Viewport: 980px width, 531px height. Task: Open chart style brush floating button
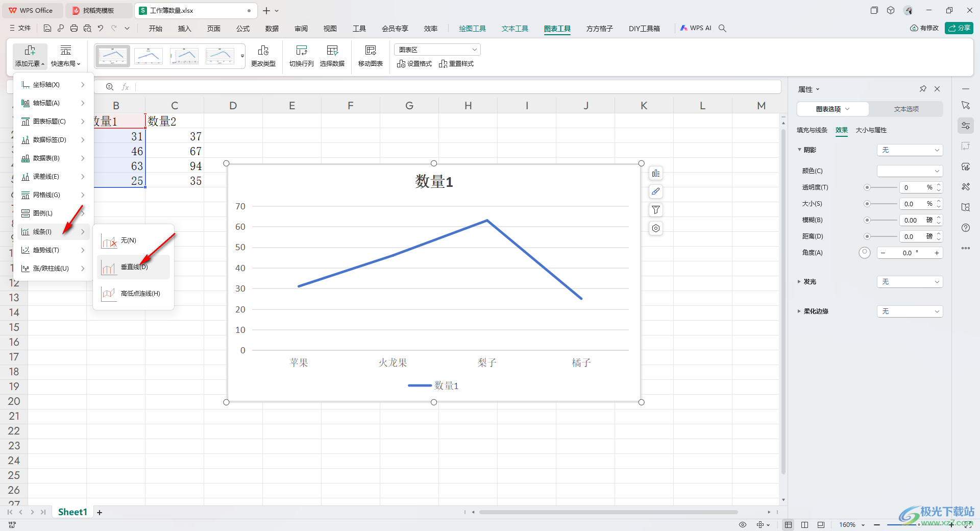[x=656, y=191]
